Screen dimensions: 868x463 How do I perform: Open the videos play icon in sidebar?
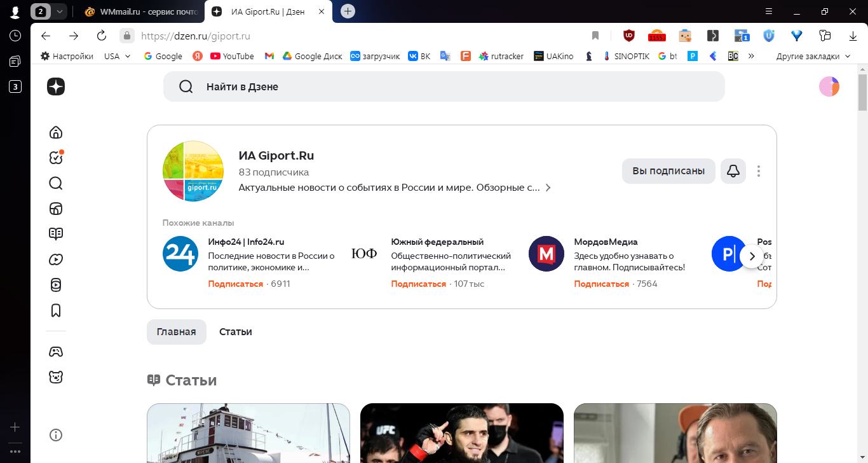(x=56, y=259)
